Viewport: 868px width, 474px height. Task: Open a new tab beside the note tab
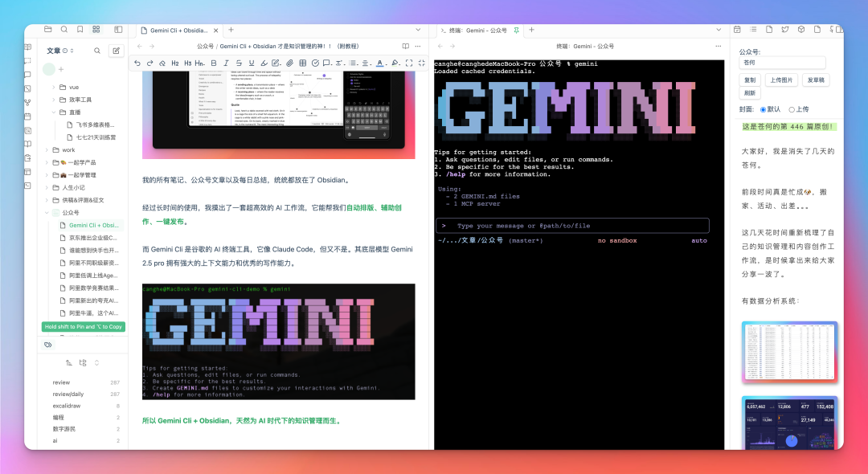[x=231, y=30]
